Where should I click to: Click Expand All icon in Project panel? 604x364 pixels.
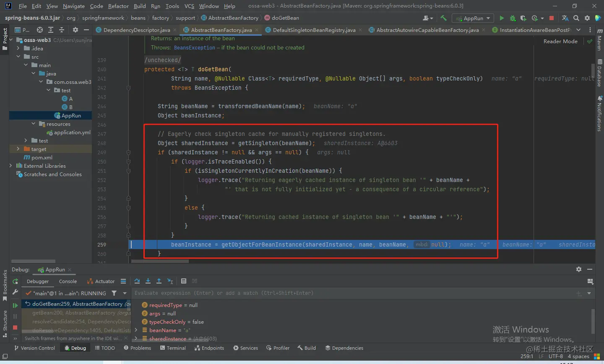click(x=51, y=30)
